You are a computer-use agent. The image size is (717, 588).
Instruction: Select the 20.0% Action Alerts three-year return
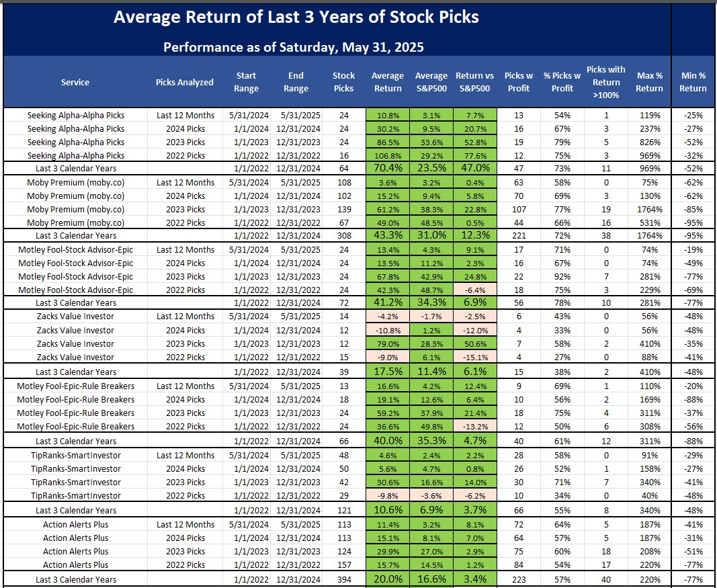click(387, 579)
